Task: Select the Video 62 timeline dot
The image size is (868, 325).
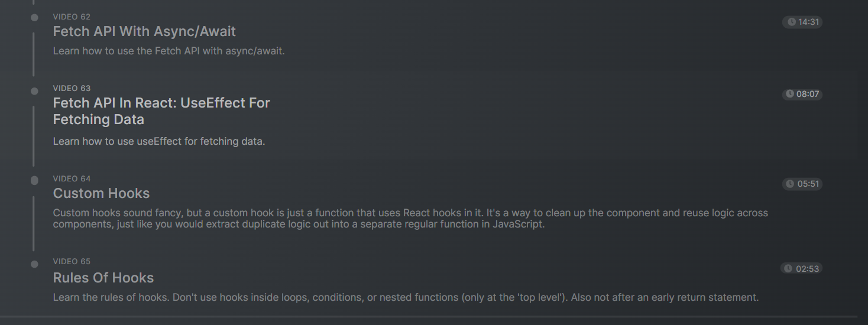Action: 34,18
